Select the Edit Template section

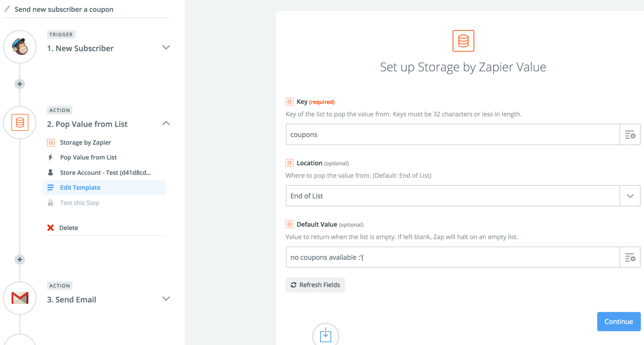105,188
